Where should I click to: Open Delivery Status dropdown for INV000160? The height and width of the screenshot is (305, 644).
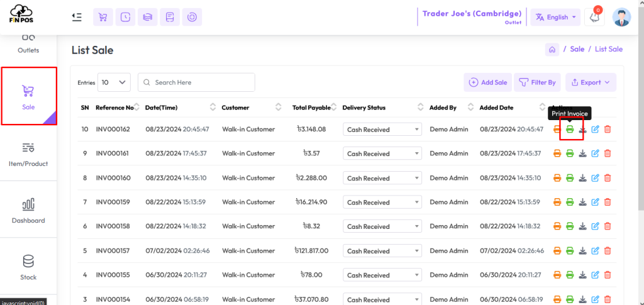pyautogui.click(x=382, y=178)
